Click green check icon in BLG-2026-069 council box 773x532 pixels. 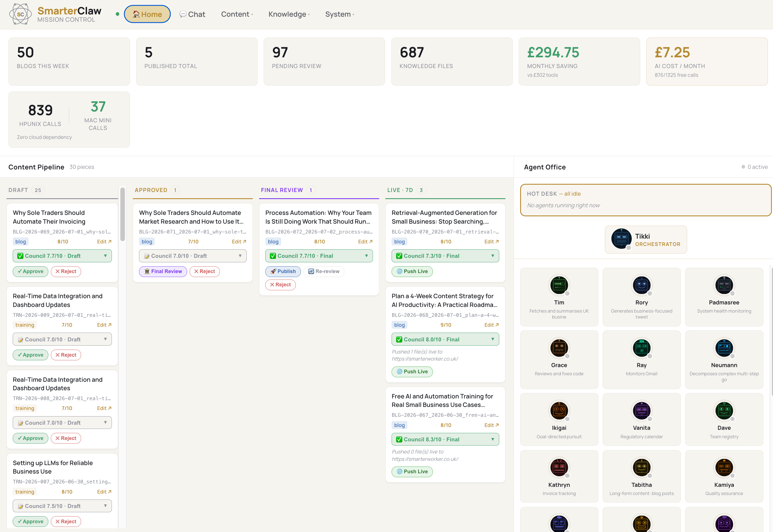pyautogui.click(x=20, y=256)
